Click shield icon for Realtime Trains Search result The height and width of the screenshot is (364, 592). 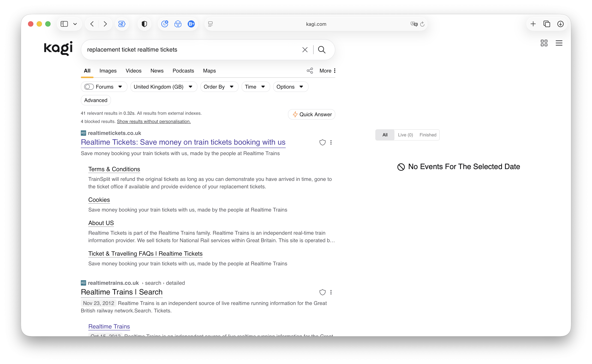(x=323, y=292)
